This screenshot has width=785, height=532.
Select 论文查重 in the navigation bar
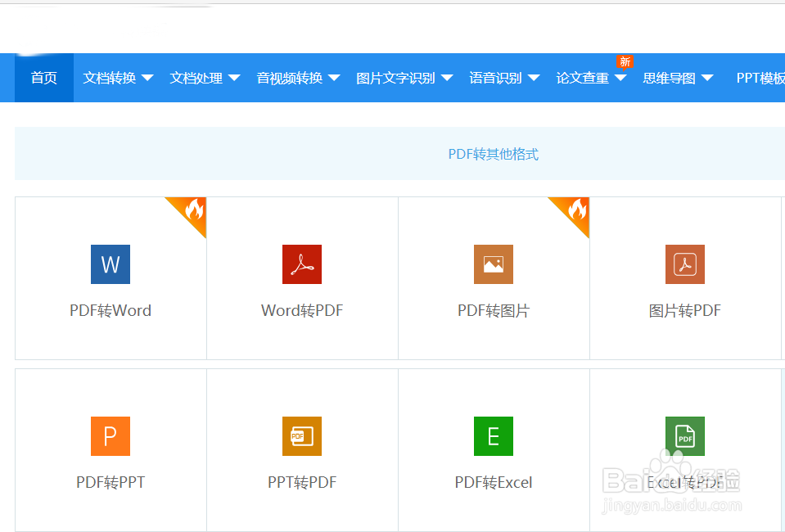point(583,78)
